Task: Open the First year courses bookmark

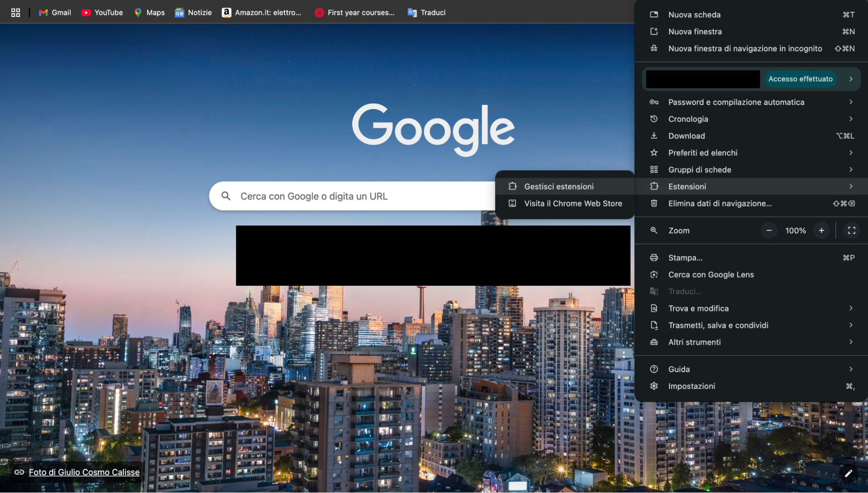Action: click(x=354, y=12)
